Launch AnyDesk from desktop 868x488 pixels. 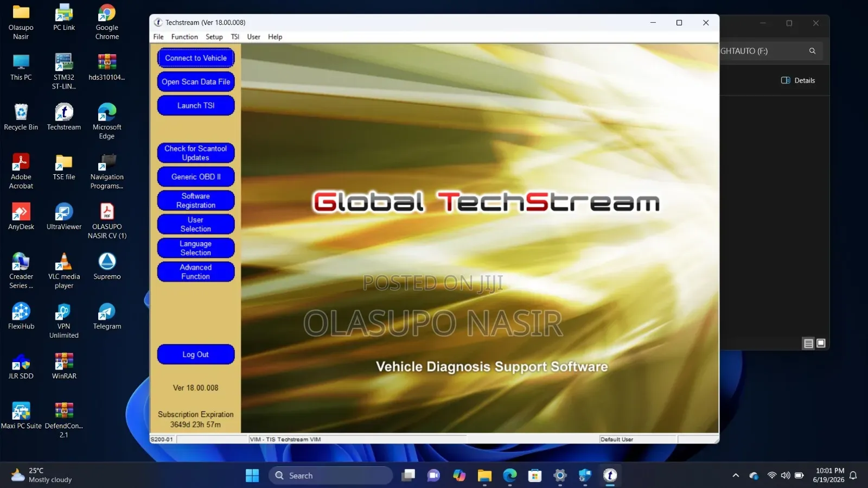click(x=21, y=216)
